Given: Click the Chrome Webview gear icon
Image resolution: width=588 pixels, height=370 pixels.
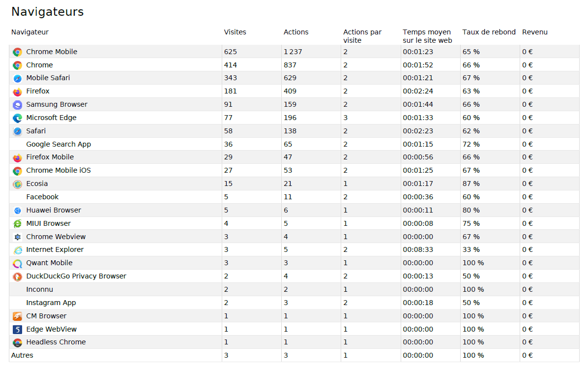Looking at the screenshot, I should 17,237.
